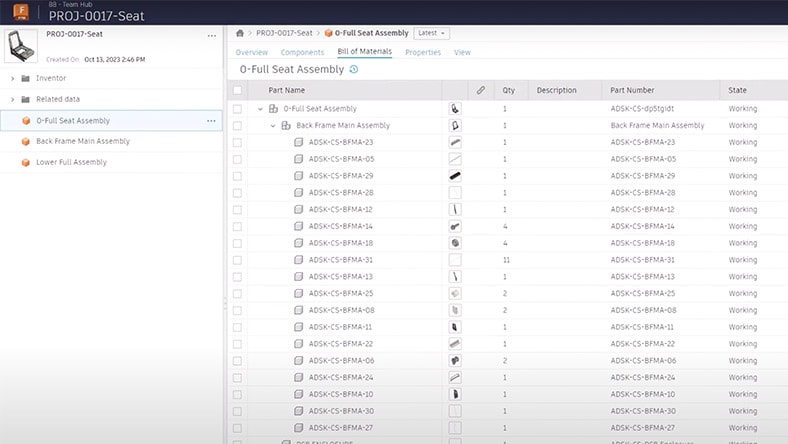Image resolution: width=788 pixels, height=444 pixels.
Task: Check the box for the ADSK-CS-BFMA-05 row
Action: pyautogui.click(x=237, y=159)
